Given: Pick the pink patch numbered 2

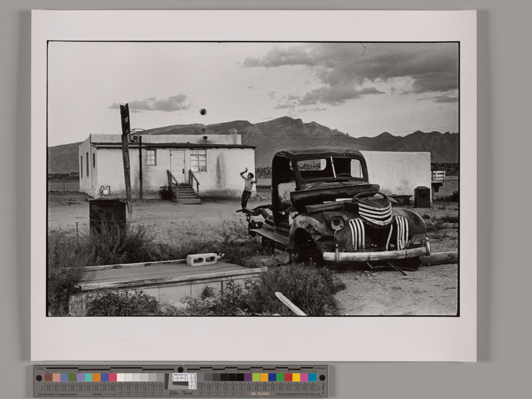Looking at the screenshot, I should point(57,377).
